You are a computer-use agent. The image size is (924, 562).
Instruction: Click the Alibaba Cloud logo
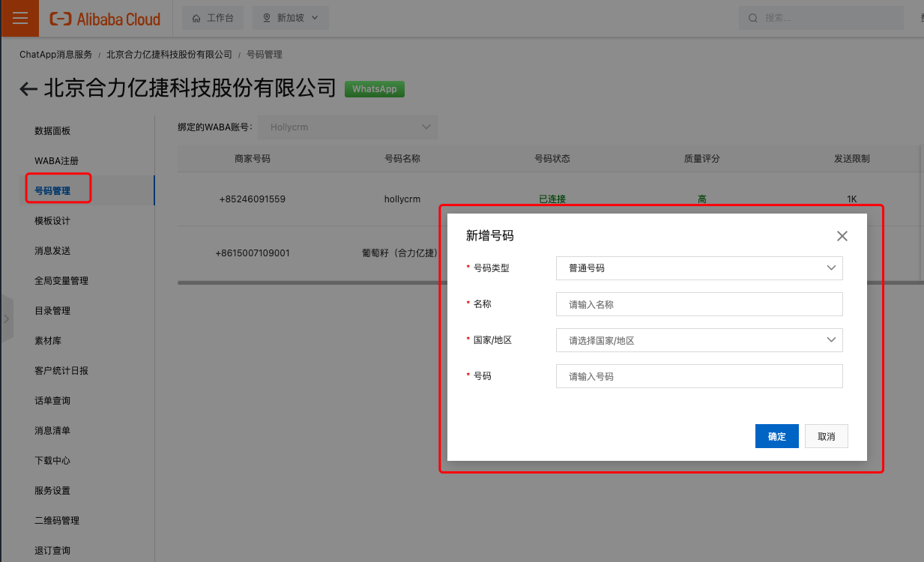pyautogui.click(x=105, y=19)
